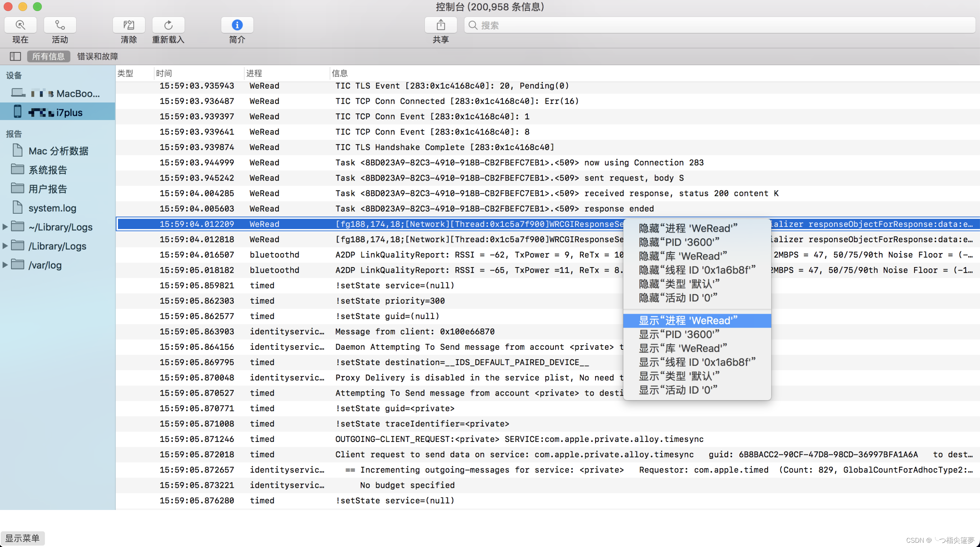Image resolution: width=980 pixels, height=547 pixels.
Task: Switch to 所有信息 filter tab
Action: point(48,56)
